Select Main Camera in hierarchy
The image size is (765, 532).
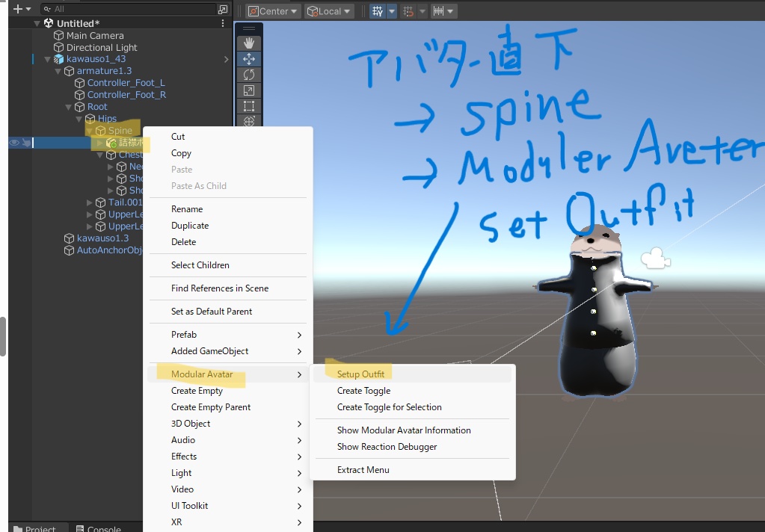pos(95,36)
